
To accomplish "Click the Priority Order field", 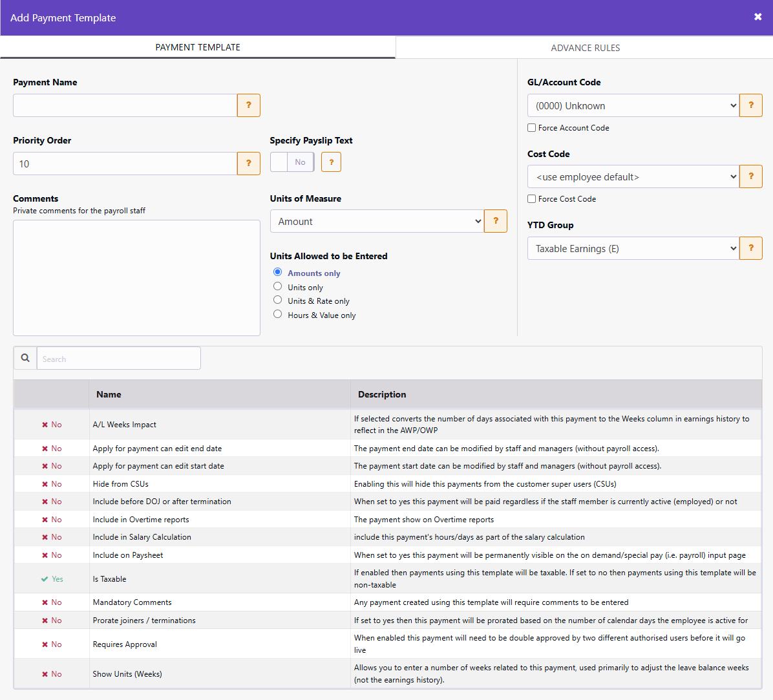I will pos(125,164).
